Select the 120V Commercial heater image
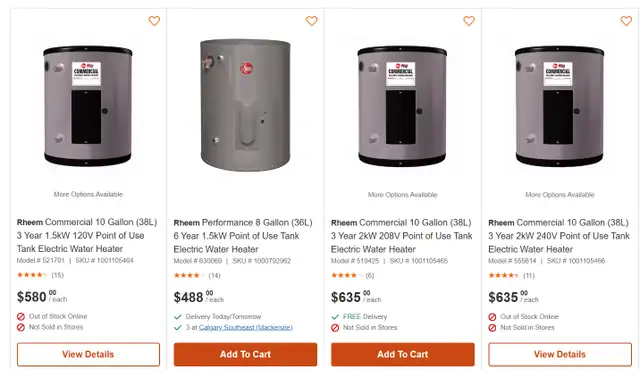This screenshot has width=640, height=369. [88, 106]
